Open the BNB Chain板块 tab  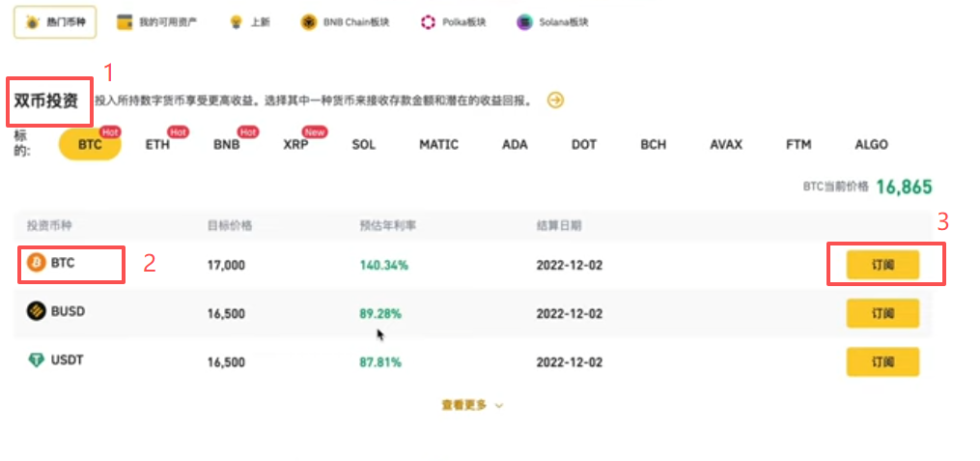point(345,22)
